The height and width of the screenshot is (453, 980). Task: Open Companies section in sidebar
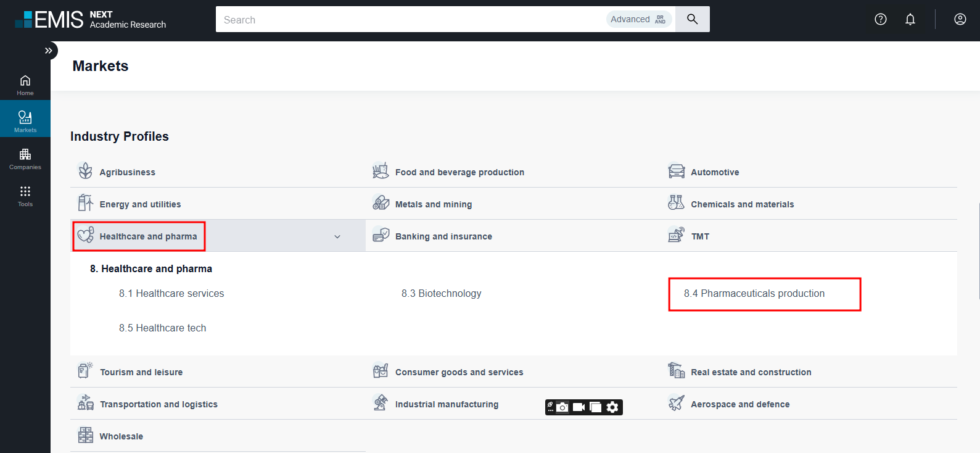[25, 159]
